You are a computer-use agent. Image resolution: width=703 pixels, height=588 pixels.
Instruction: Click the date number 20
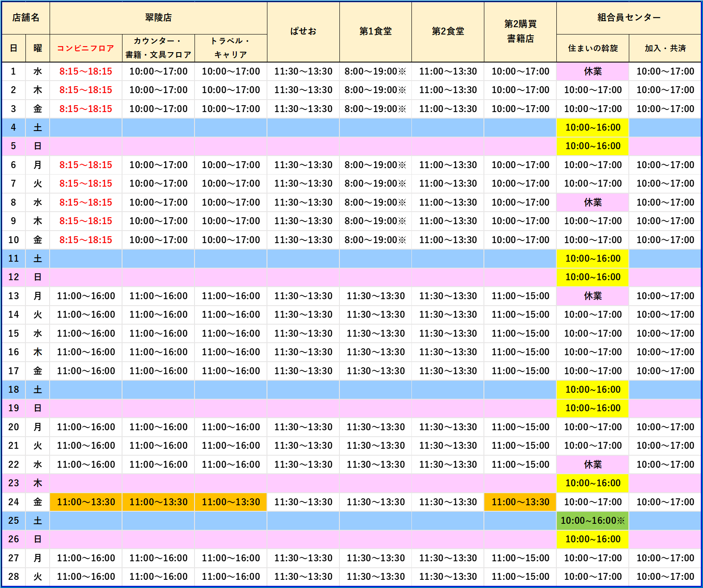pyautogui.click(x=14, y=427)
